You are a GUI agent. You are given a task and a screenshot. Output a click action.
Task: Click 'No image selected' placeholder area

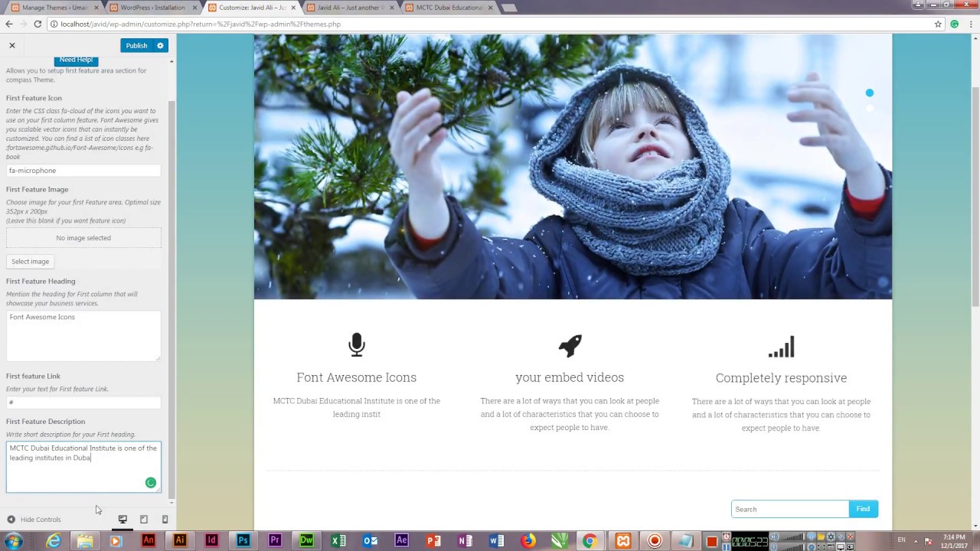pyautogui.click(x=83, y=238)
